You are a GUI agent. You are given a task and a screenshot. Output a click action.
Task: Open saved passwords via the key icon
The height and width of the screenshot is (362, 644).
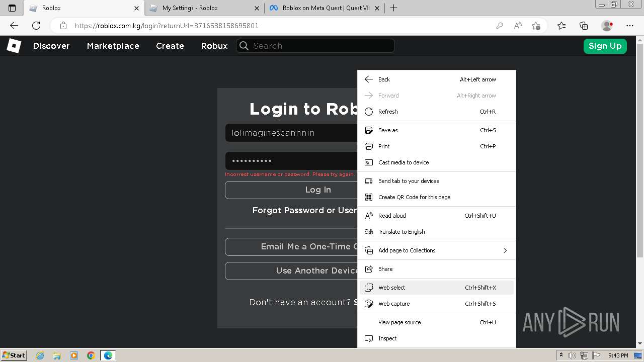pos(499,26)
